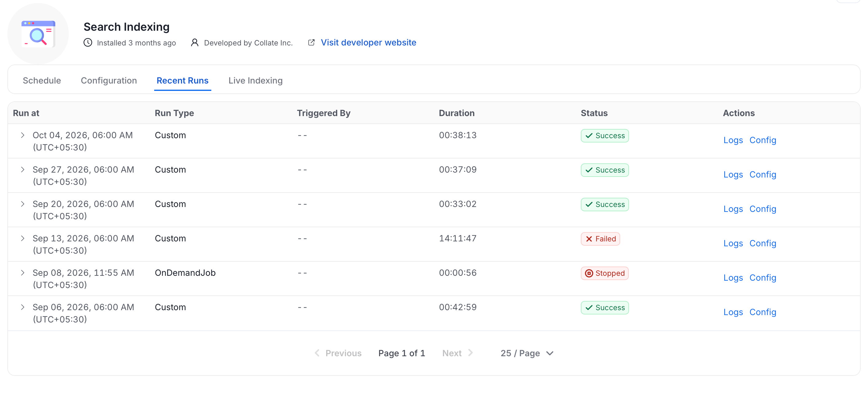This screenshot has height=398, width=868.
Task: Open the 25 / Page size dropdown
Action: (527, 353)
